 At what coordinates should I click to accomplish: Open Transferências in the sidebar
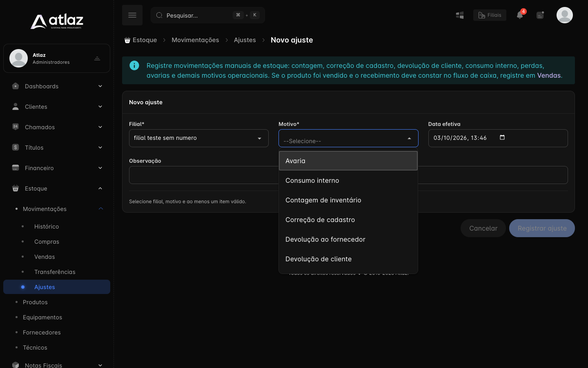point(55,272)
